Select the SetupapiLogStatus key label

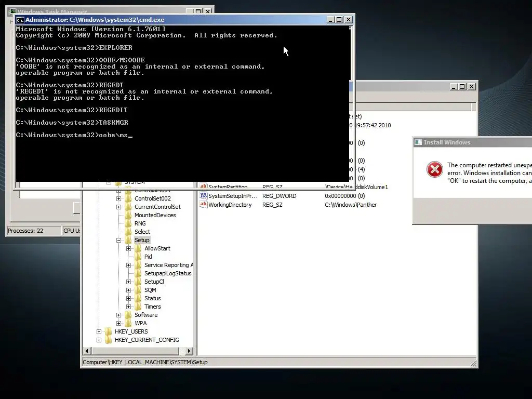(x=168, y=273)
